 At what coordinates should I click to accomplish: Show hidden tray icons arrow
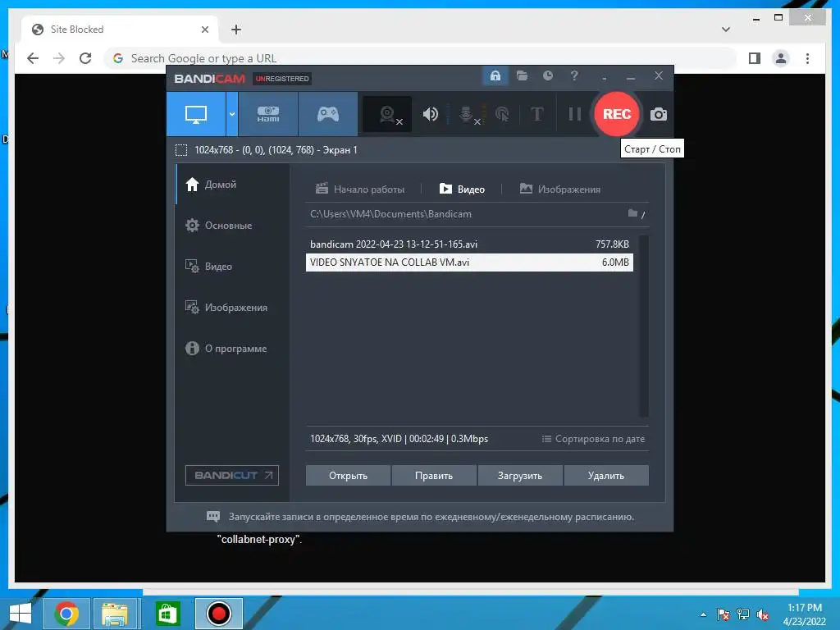[x=703, y=614]
